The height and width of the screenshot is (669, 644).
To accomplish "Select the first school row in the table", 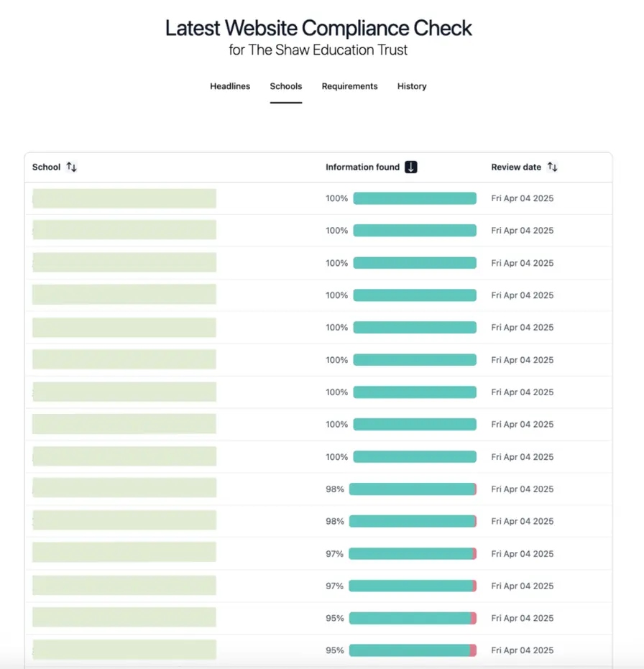I will point(123,198).
